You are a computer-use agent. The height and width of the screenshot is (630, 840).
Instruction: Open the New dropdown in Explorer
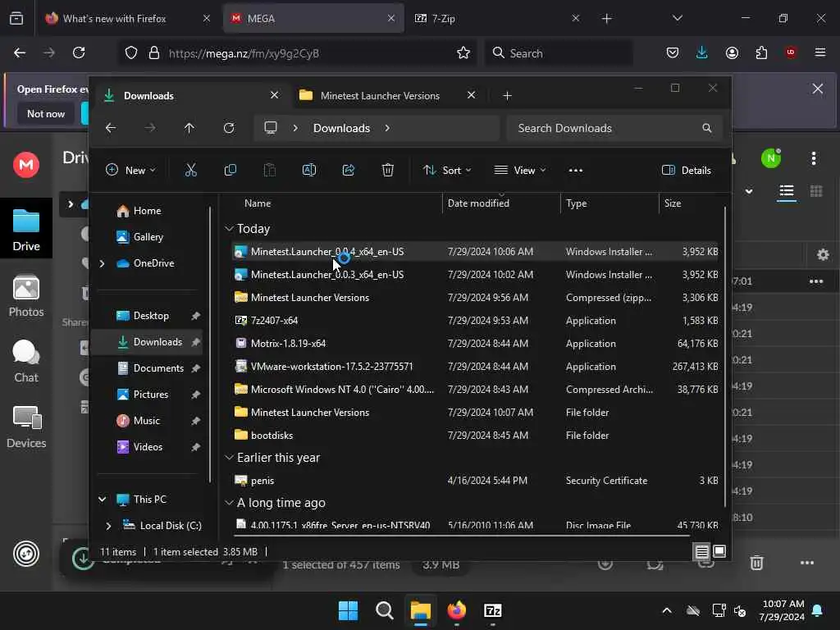tap(130, 171)
